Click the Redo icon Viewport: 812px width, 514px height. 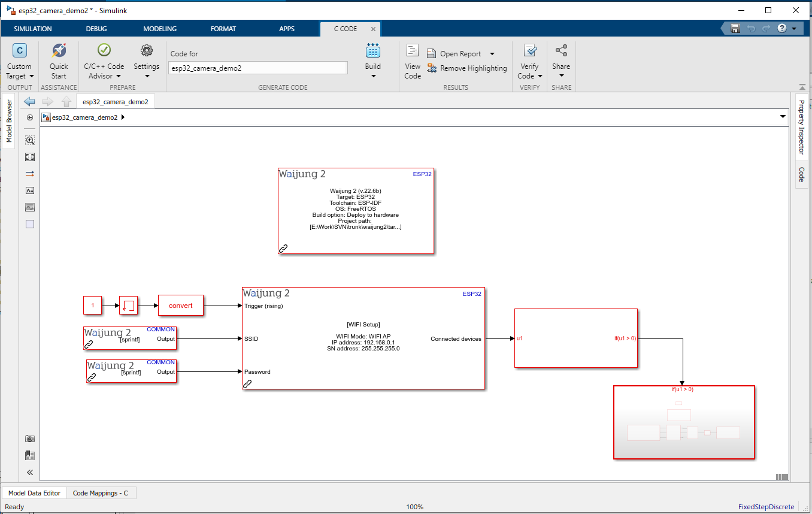(766, 28)
